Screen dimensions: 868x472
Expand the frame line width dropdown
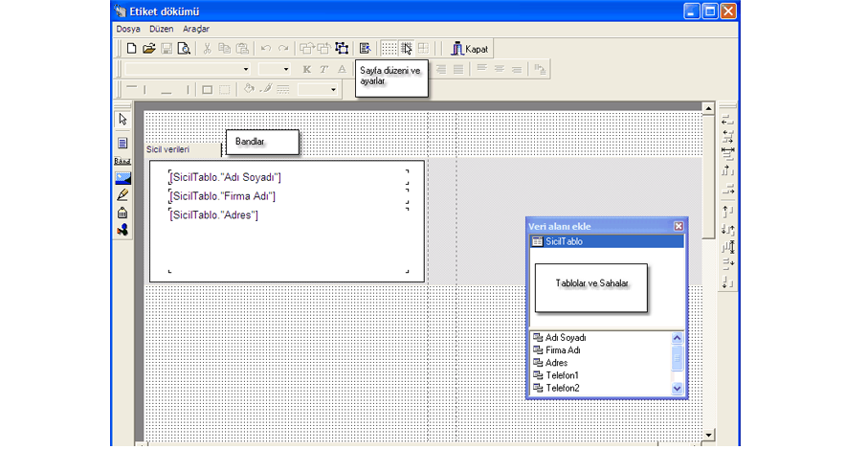click(x=334, y=89)
